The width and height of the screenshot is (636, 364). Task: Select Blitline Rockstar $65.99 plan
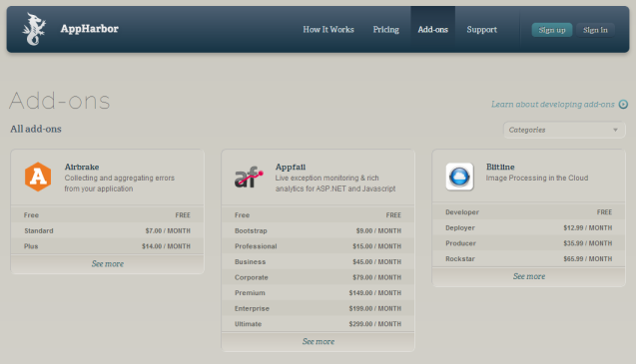[529, 258]
